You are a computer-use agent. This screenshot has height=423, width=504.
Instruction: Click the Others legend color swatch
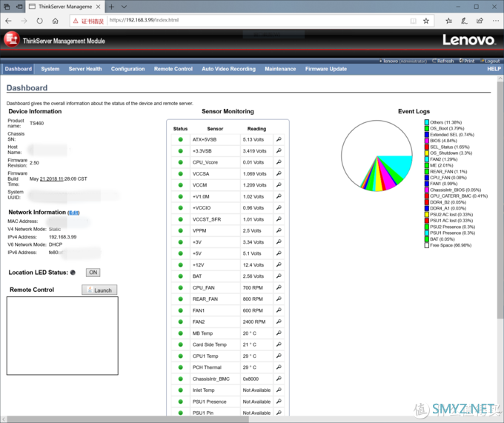[x=426, y=122]
